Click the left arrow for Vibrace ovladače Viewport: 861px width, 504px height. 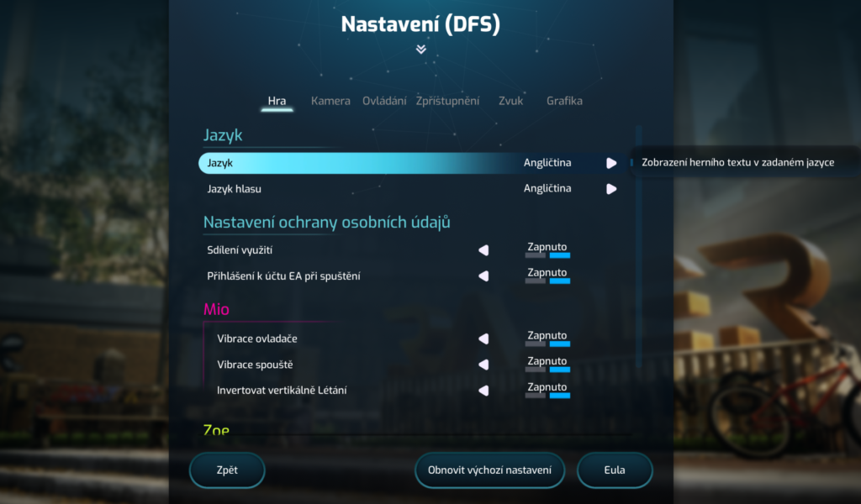[483, 339]
